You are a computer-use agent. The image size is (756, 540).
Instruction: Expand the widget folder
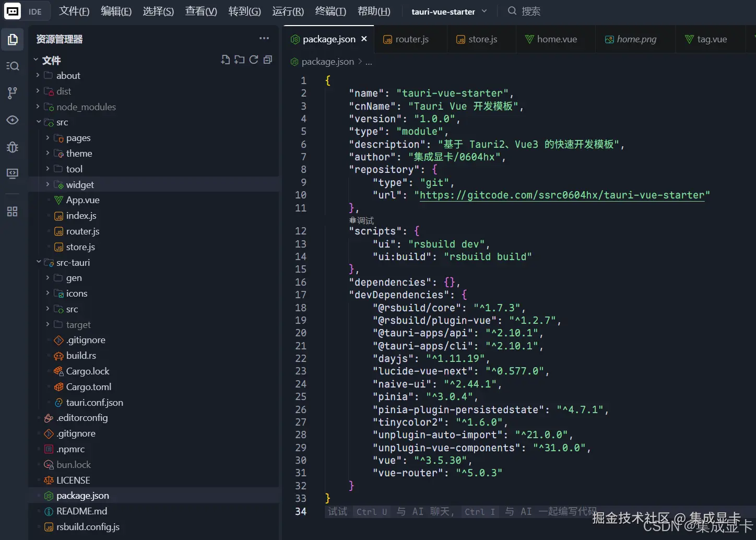point(80,185)
